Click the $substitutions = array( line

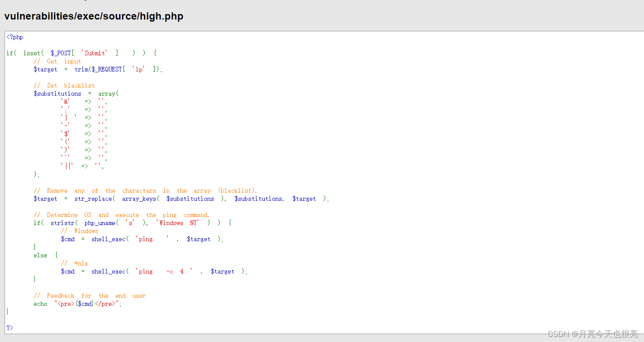pos(76,94)
